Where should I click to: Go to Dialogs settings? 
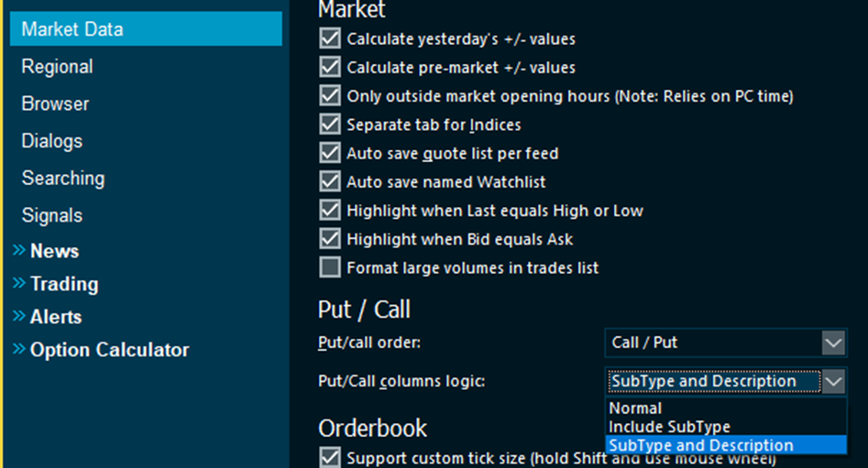[52, 141]
